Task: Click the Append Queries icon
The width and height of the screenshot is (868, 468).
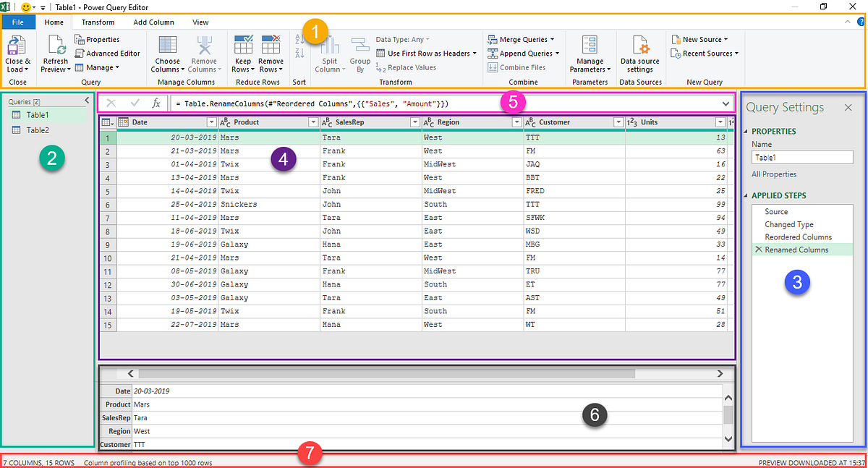Action: coord(522,53)
